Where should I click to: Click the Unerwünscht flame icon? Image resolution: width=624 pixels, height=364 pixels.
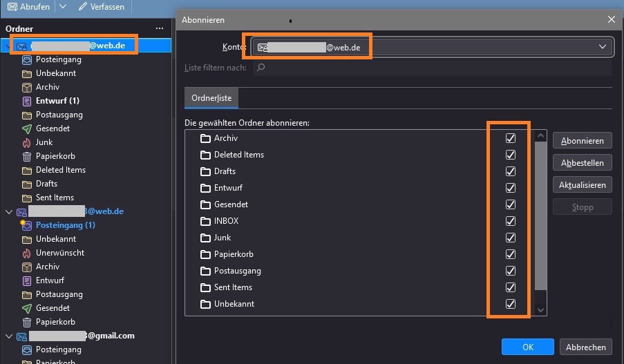(x=26, y=253)
